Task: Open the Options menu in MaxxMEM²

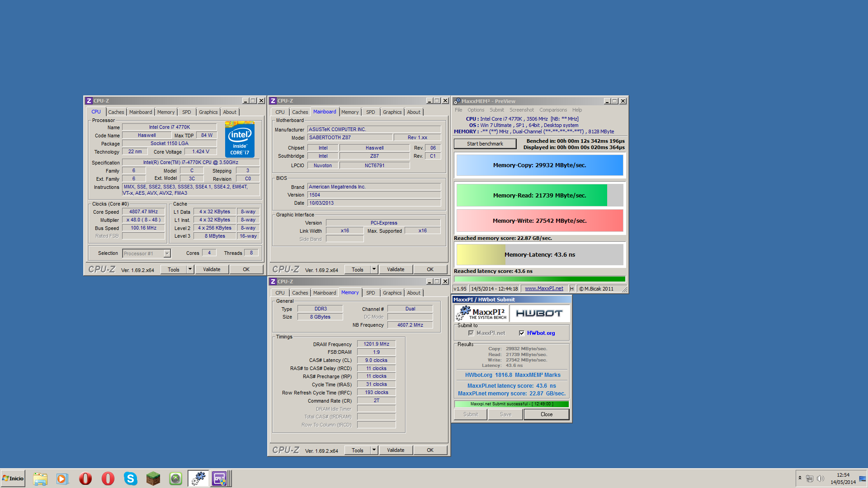Action: point(476,110)
